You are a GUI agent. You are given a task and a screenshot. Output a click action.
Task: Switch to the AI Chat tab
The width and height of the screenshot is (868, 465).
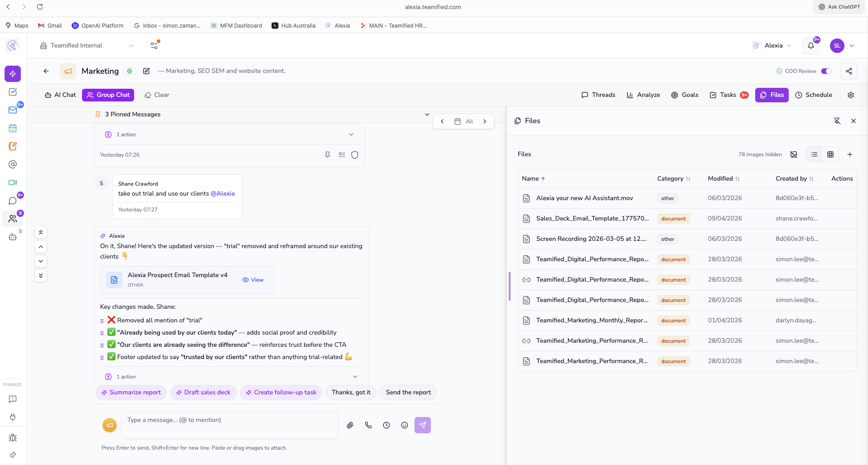[x=60, y=95]
